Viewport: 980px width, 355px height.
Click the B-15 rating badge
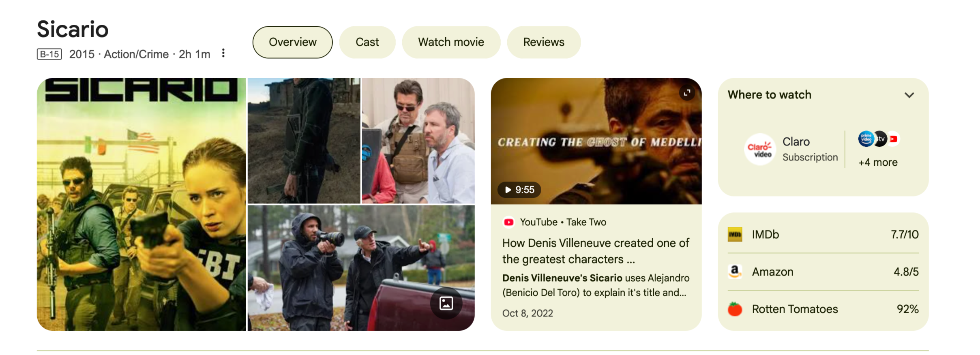[x=49, y=54]
